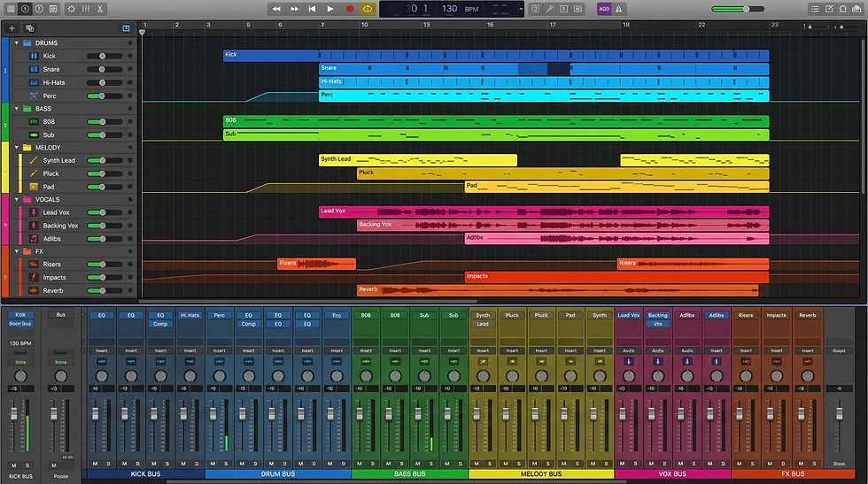Screen dimensions: 868x484
Task: Click the Adlibs music note icon
Action: tap(34, 239)
